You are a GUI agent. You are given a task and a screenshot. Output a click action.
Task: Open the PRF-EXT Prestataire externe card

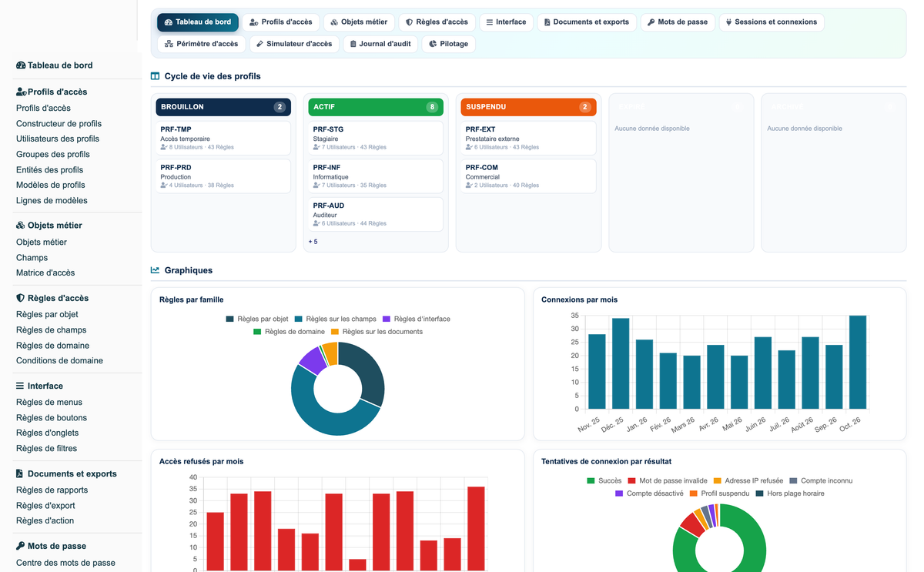(x=528, y=138)
